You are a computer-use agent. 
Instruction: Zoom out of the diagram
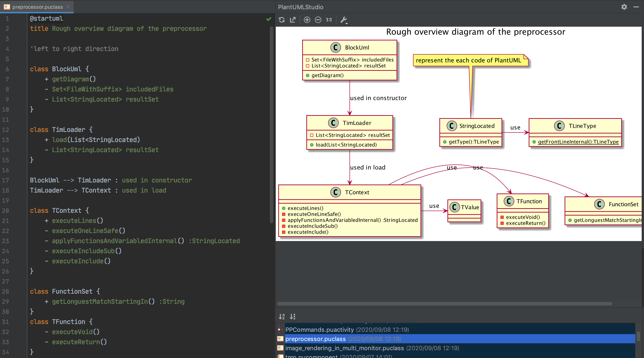click(318, 20)
